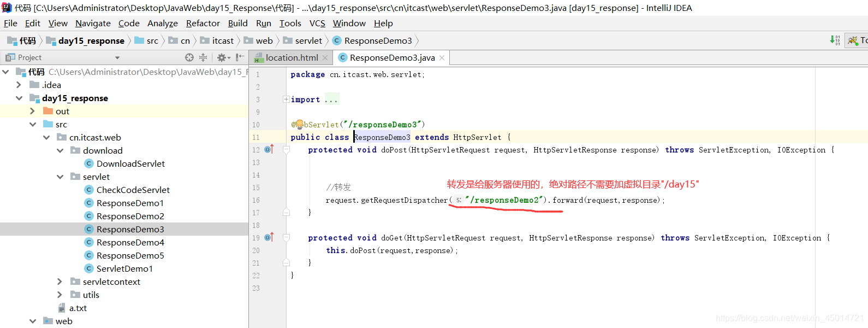Fold the doGet method at line 19
The image size is (868, 328).
[x=286, y=237]
